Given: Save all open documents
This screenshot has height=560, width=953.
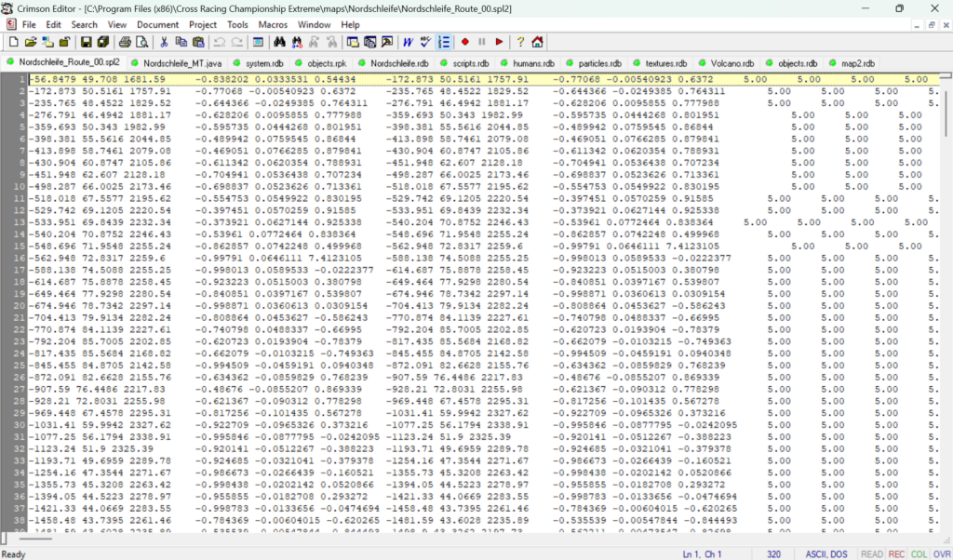Looking at the screenshot, I should pos(103,42).
